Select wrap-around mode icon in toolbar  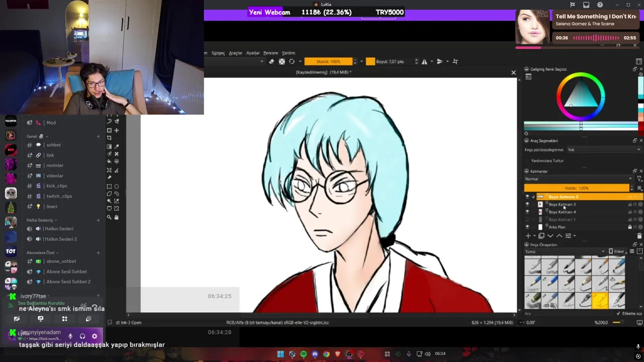point(455,61)
